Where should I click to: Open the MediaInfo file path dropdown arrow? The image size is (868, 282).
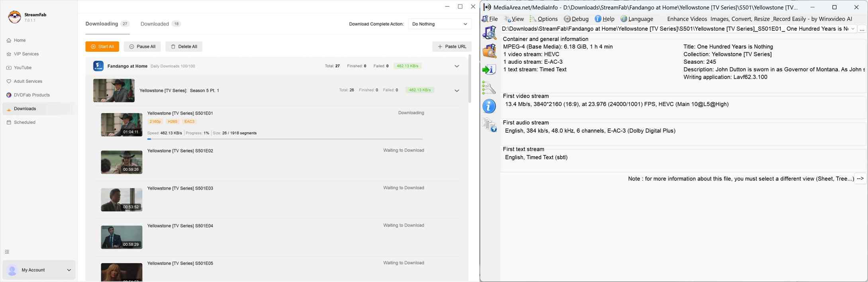point(853,29)
